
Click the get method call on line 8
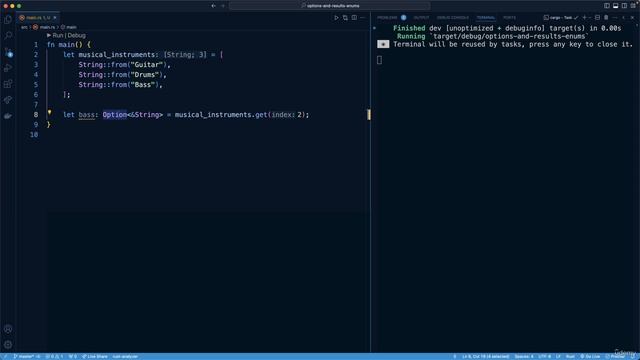pyautogui.click(x=261, y=115)
